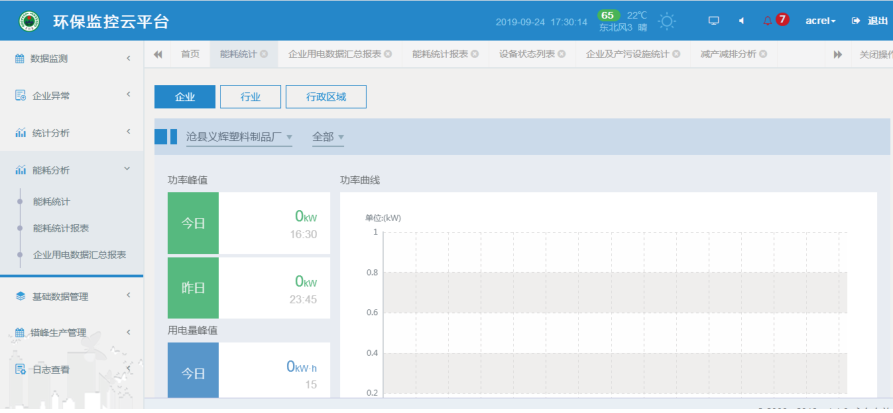Click the monitor display icon in header
This screenshot has width=893, height=413.
[713, 21]
